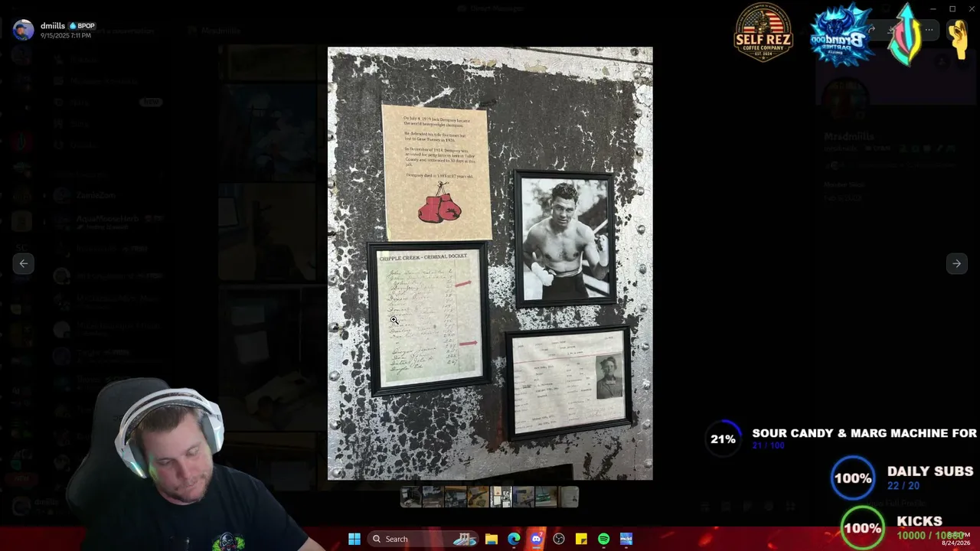The width and height of the screenshot is (980, 551).
Task: Select the fourth thumbnail showing a gun
Action: pyautogui.click(x=478, y=497)
